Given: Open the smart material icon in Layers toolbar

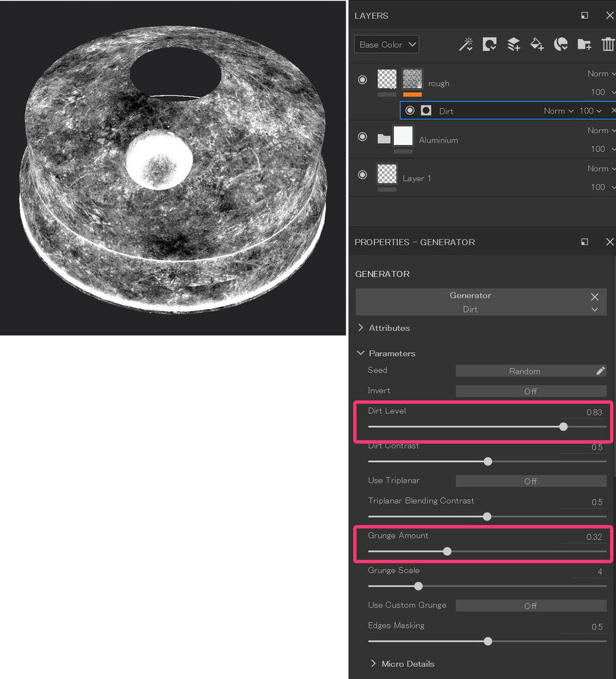Looking at the screenshot, I should [x=560, y=44].
